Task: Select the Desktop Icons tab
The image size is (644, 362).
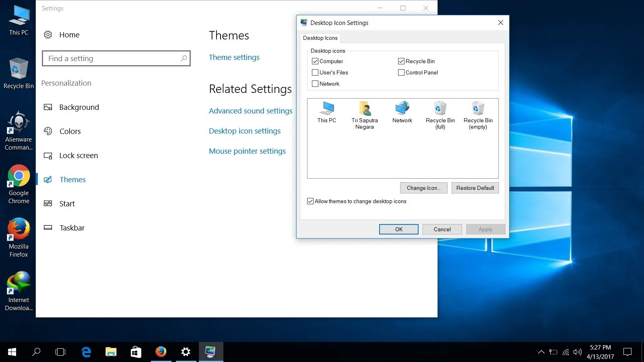Action: pyautogui.click(x=320, y=38)
